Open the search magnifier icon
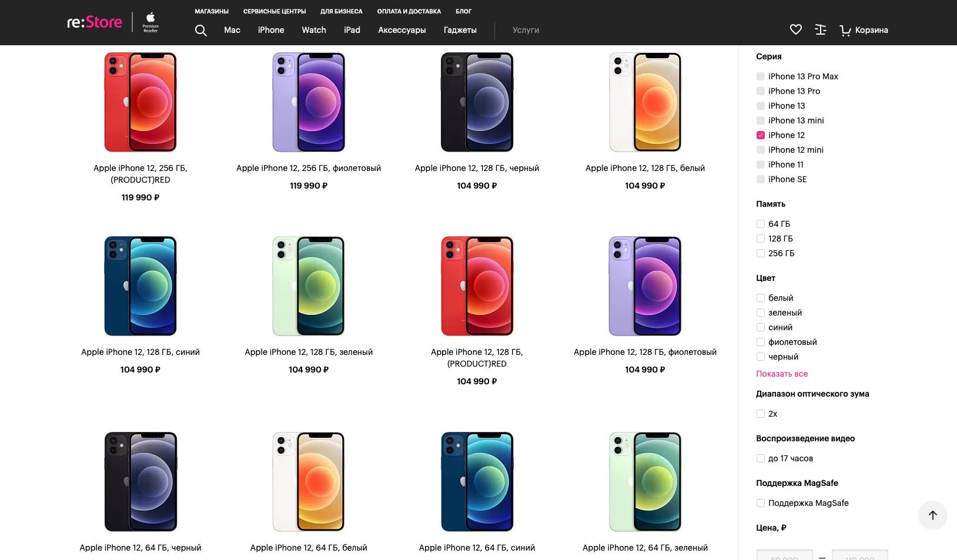957x560 pixels. (200, 30)
